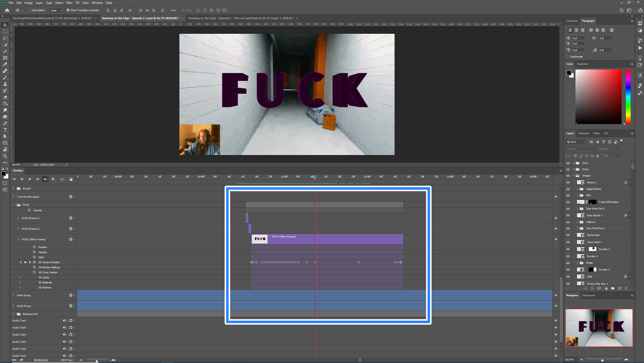Go to first frame in timeline
The height and width of the screenshot is (363, 644).
[x=14, y=179]
